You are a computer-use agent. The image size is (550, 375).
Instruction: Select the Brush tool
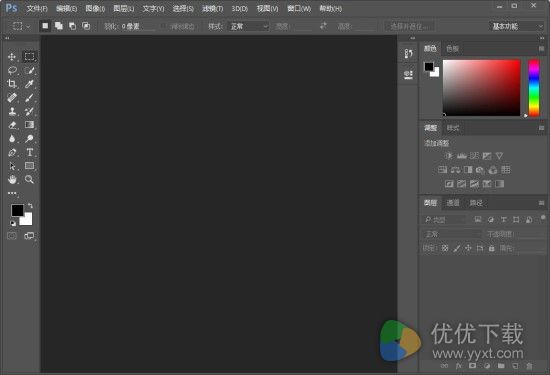pos(29,98)
